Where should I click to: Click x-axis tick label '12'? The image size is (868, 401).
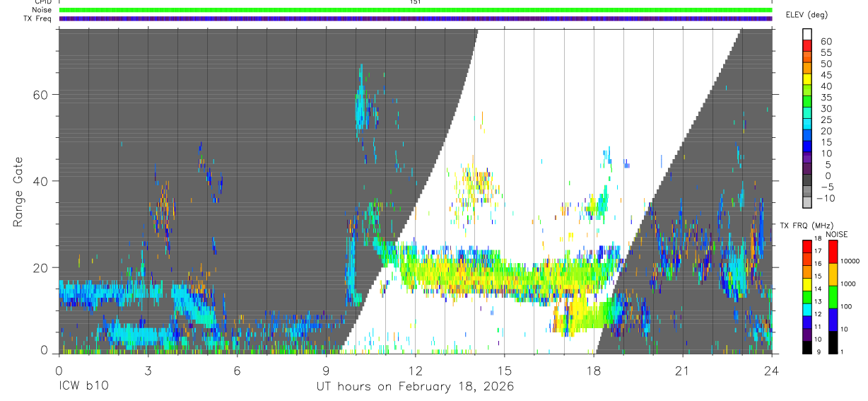(415, 370)
